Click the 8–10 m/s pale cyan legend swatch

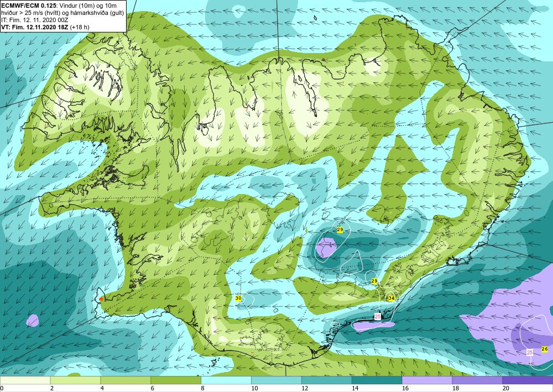(x=226, y=380)
